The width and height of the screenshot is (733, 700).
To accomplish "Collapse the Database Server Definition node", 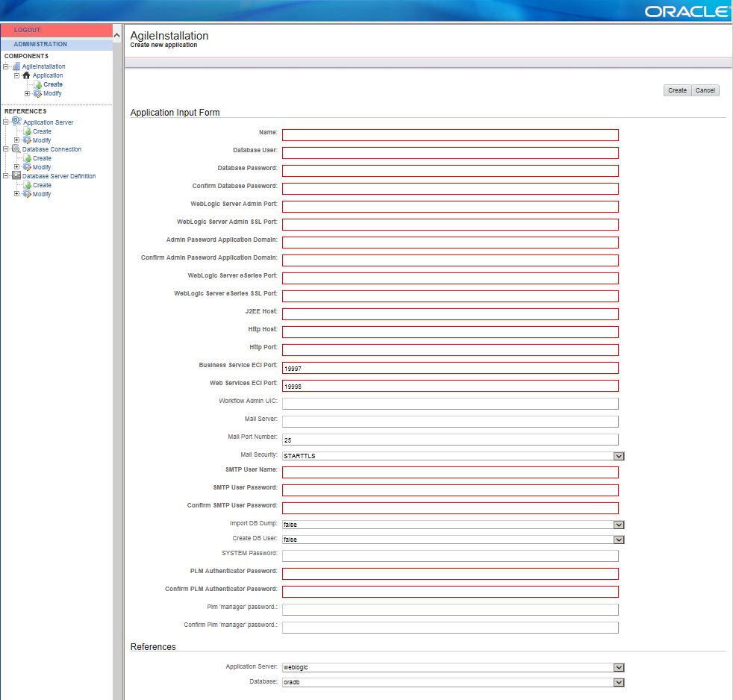I will tap(6, 176).
